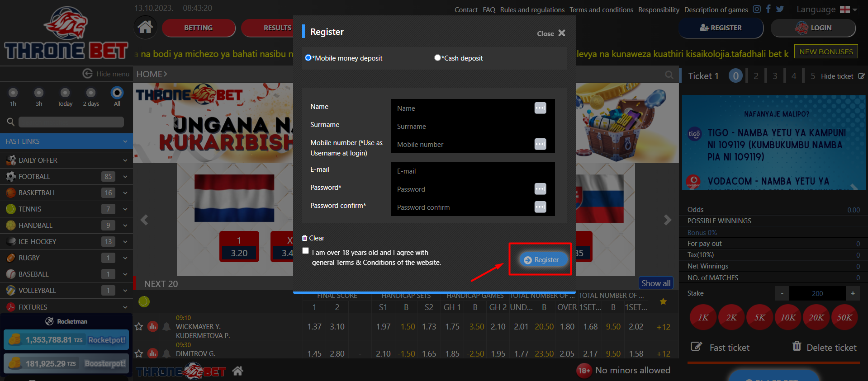The image size is (868, 381).
Task: Select the 3h time filter
Action: click(39, 93)
